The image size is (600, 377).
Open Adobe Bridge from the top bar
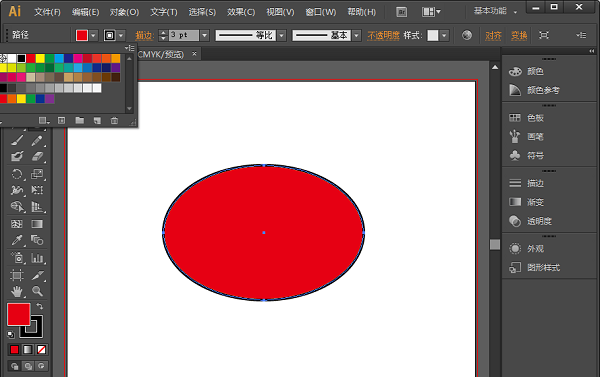(401, 12)
